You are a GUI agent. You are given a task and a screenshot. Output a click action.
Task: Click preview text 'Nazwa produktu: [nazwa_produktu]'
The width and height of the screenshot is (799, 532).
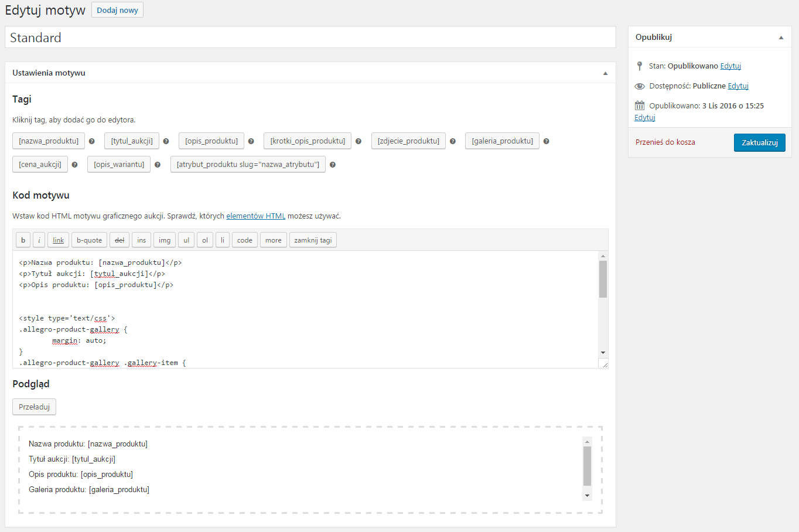tap(88, 444)
